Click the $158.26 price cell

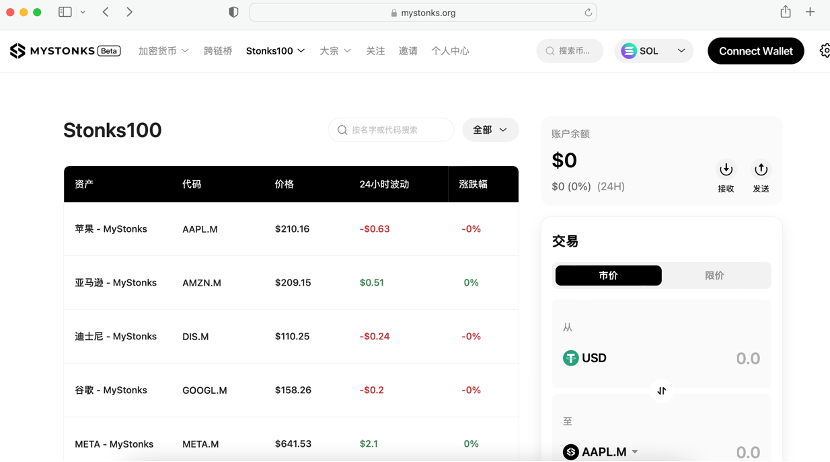293,390
